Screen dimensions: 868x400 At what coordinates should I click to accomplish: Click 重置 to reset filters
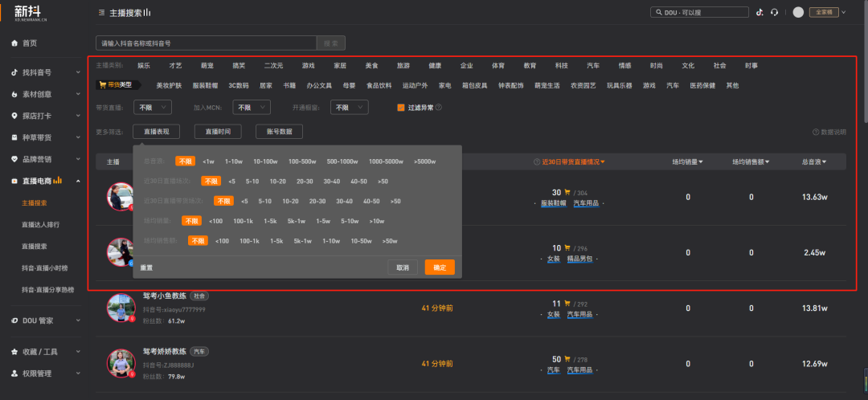coord(146,267)
